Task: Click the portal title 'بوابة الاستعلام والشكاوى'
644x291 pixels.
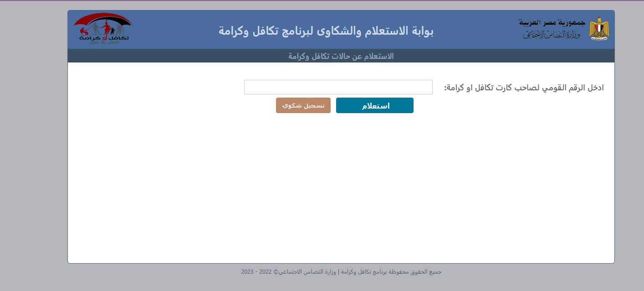Action: [x=326, y=31]
